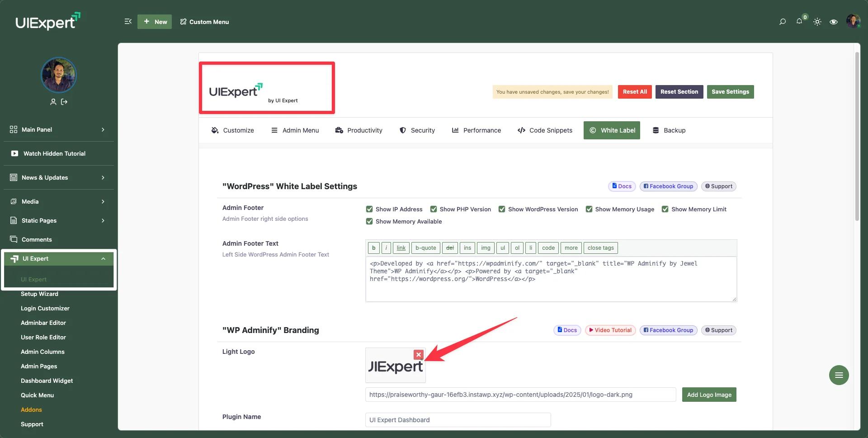Expand Media submenu chevron
This screenshot has width=868, height=438.
click(x=103, y=201)
